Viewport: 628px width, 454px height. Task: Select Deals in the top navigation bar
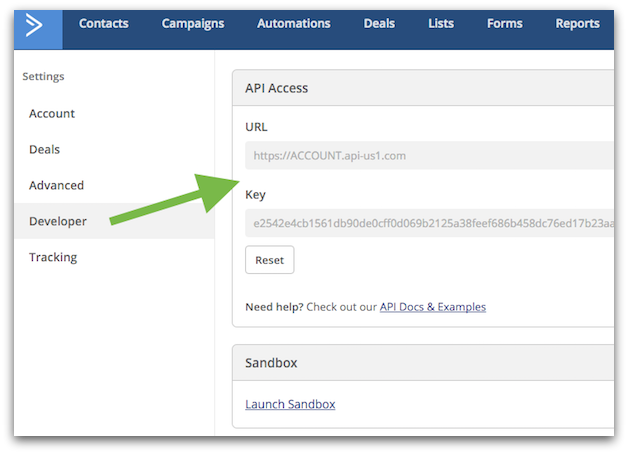coord(379,24)
